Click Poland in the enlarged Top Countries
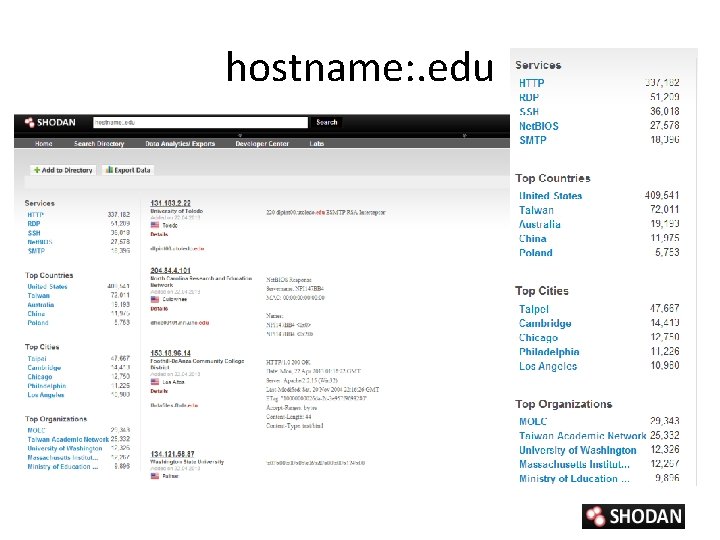 point(535,253)
